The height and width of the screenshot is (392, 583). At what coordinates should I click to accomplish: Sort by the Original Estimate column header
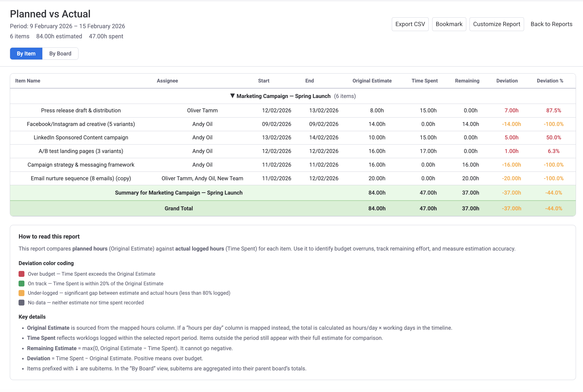click(372, 81)
